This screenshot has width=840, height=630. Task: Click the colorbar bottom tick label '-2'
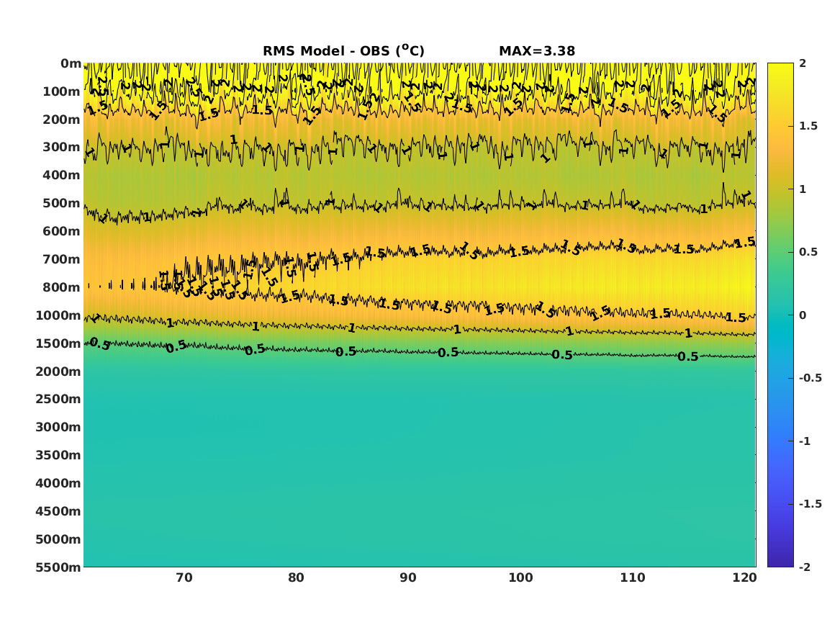pos(805,567)
